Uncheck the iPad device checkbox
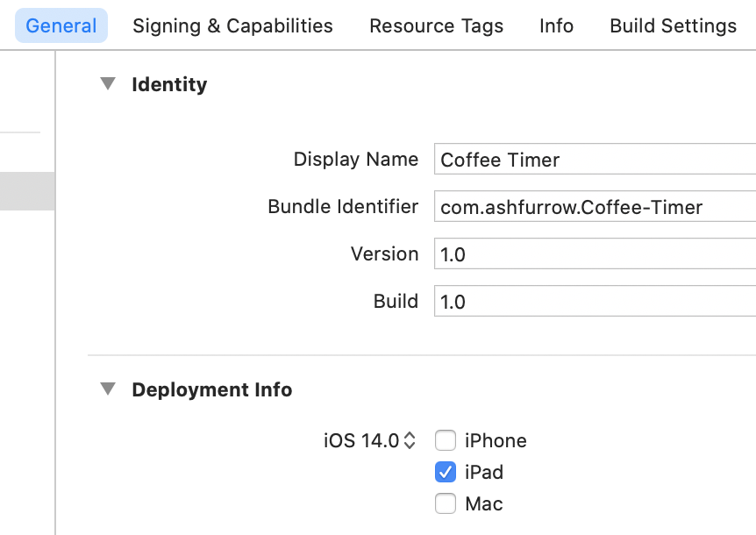 click(446, 472)
